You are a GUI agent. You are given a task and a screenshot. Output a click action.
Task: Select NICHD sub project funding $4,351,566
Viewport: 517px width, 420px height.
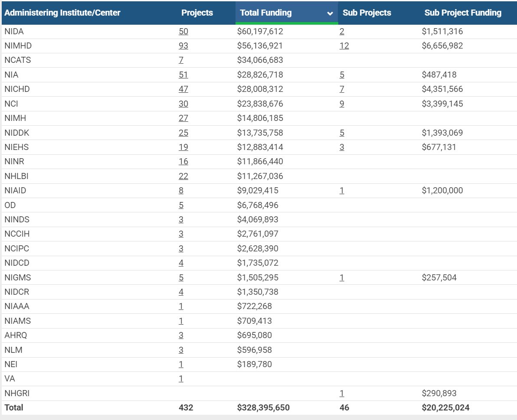click(442, 89)
